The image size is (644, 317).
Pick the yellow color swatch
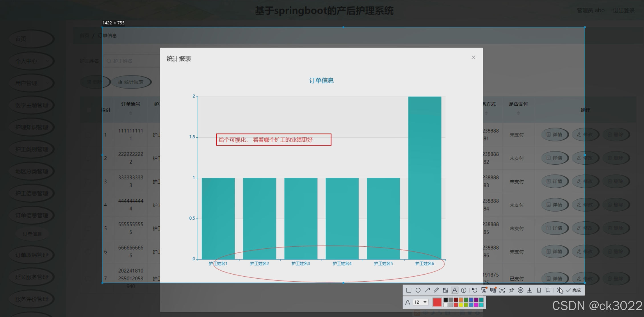pos(461,305)
